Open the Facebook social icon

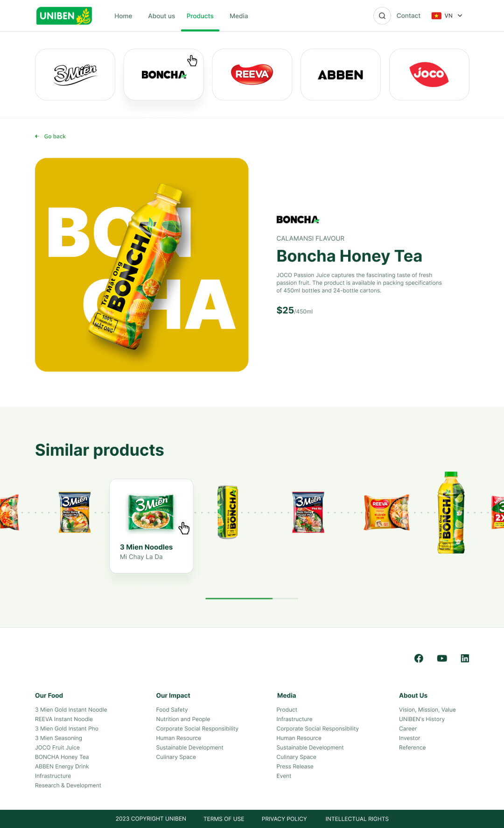coord(419,658)
